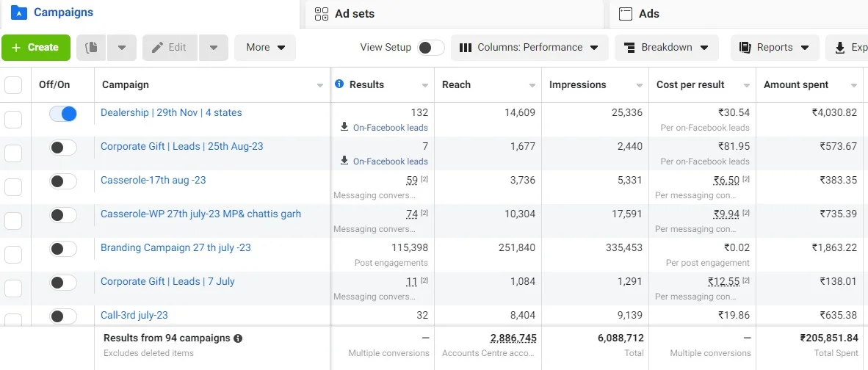Image resolution: width=868 pixels, height=370 pixels.
Task: Click the duplicate campaign icon button
Action: point(91,48)
